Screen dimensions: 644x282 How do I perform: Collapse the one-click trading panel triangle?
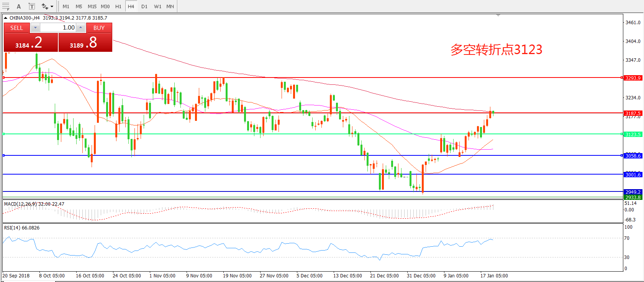pos(6,18)
